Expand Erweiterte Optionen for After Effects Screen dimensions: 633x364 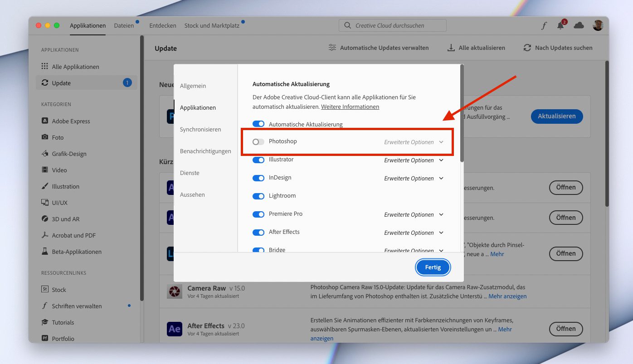click(414, 233)
